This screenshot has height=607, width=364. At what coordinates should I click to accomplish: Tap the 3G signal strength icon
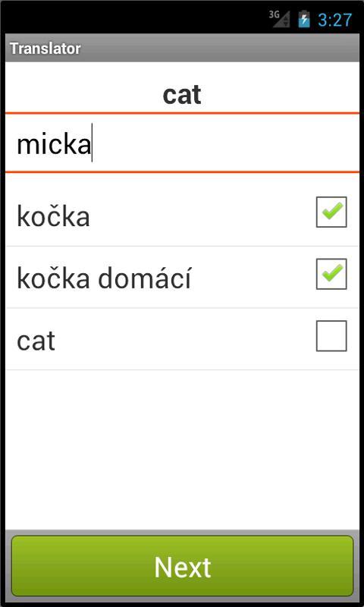(x=280, y=18)
